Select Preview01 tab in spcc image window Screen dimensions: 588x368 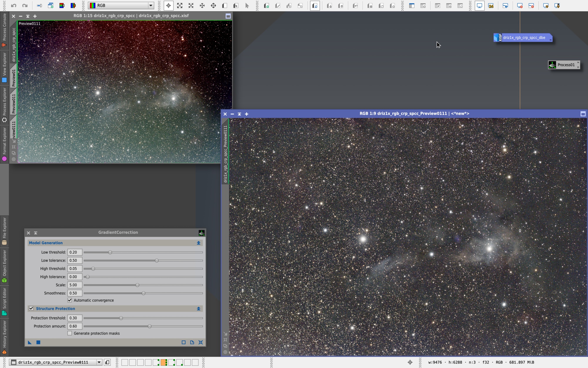tap(14, 78)
